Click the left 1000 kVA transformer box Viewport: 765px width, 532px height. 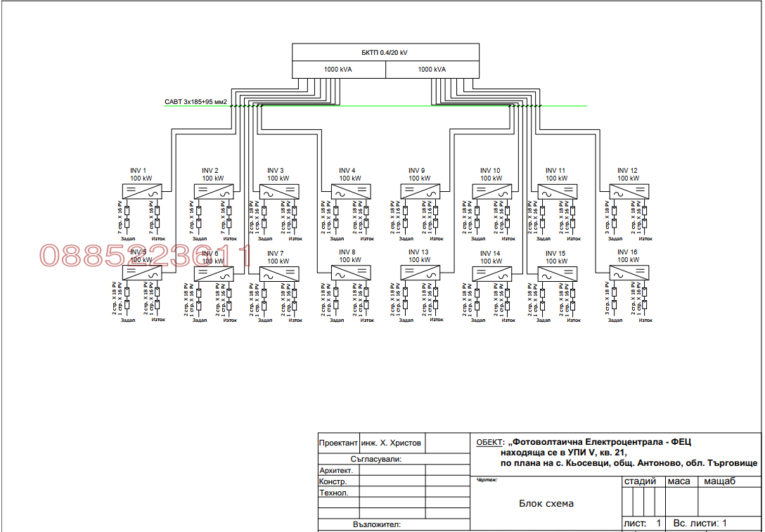point(339,70)
